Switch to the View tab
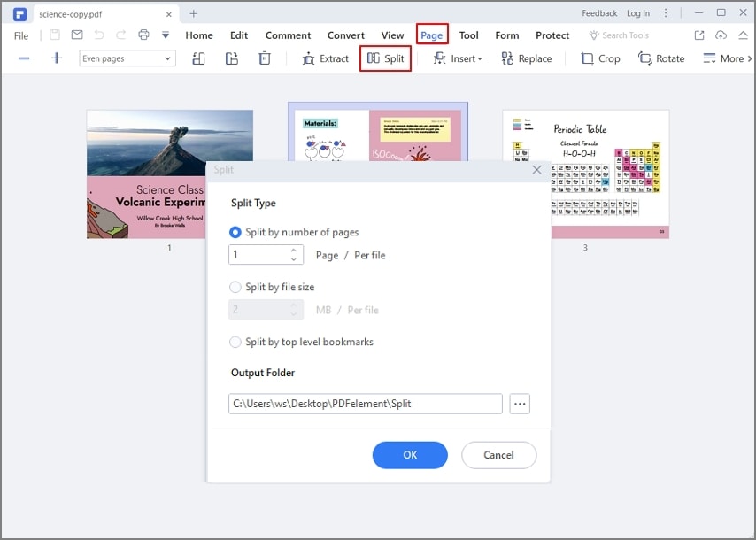756x540 pixels. coord(392,35)
